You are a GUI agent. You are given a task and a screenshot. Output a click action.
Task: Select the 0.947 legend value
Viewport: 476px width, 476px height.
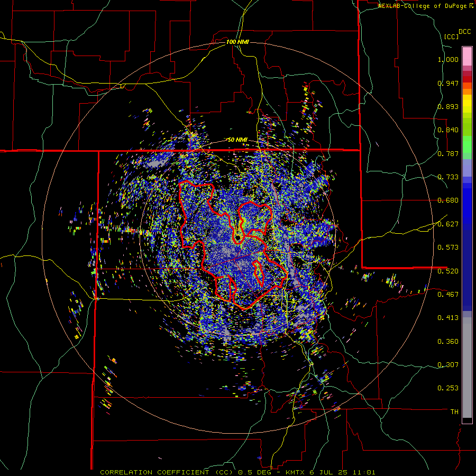[x=448, y=83]
